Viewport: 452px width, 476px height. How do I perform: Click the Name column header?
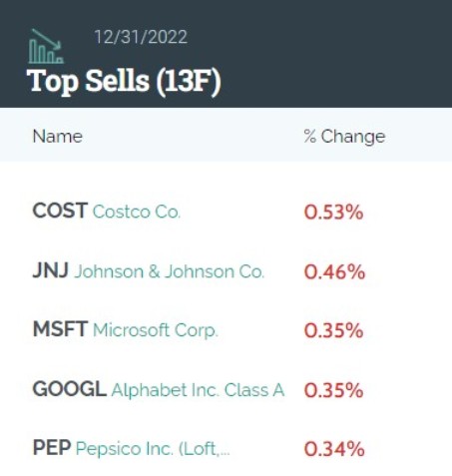[x=58, y=137]
